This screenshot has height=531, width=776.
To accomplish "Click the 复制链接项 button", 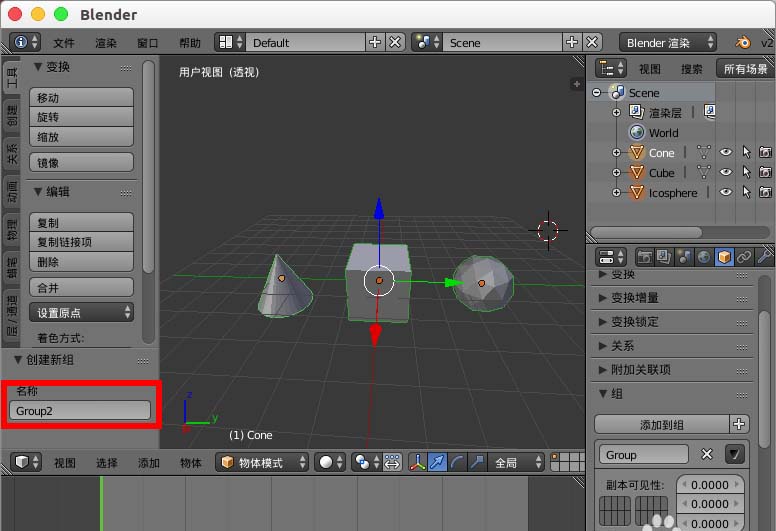I will [x=81, y=242].
